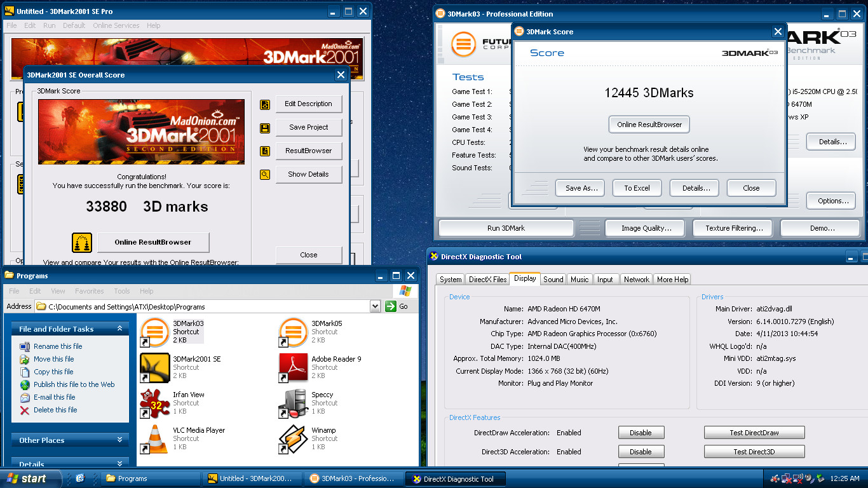Select the Adobe Reader 9 shortcut icon

pyautogui.click(x=293, y=368)
